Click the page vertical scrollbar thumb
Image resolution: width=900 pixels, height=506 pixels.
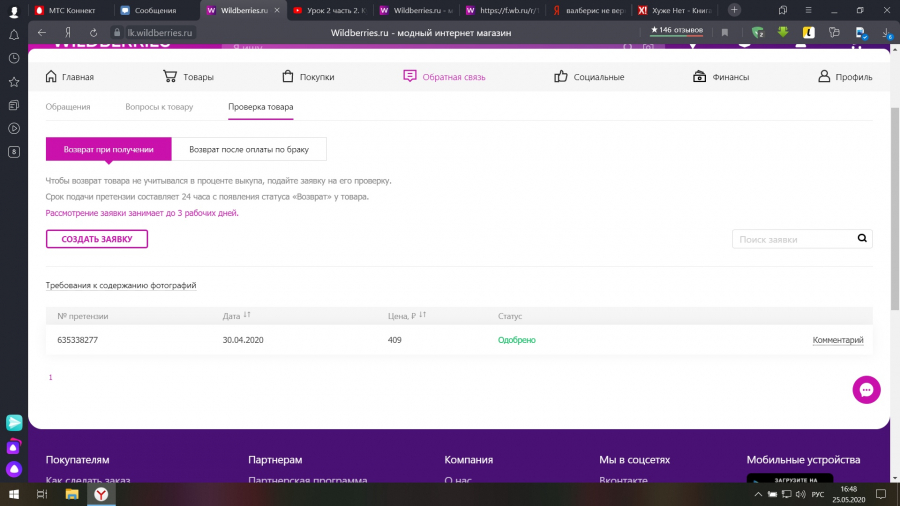pyautogui.click(x=894, y=209)
